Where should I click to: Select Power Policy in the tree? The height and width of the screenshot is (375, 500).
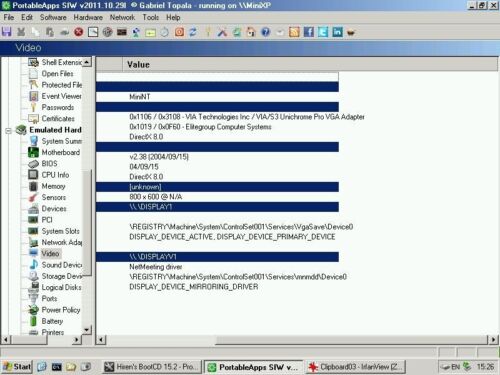(61, 310)
